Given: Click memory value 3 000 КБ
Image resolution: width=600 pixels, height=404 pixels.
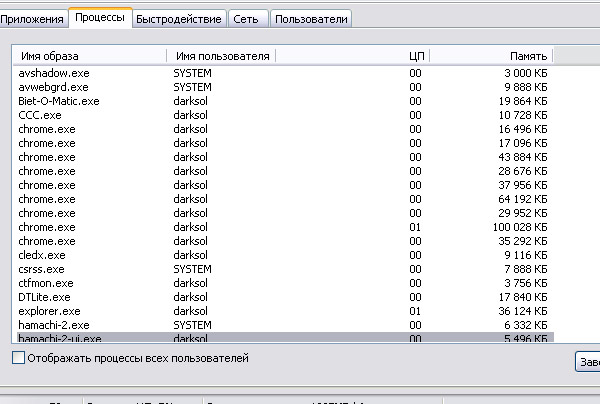Looking at the screenshot, I should 525,73.
